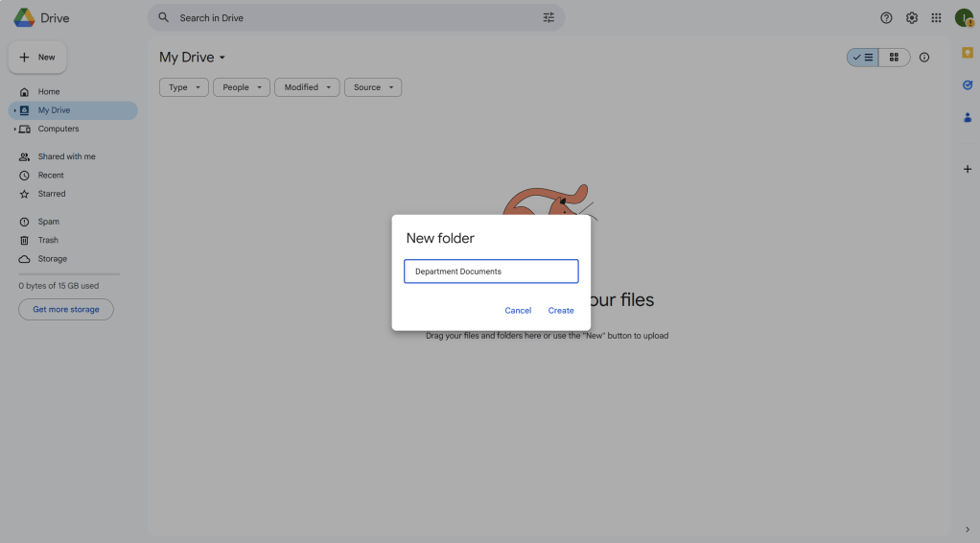
Task: Open the Trash section
Action: (x=48, y=240)
